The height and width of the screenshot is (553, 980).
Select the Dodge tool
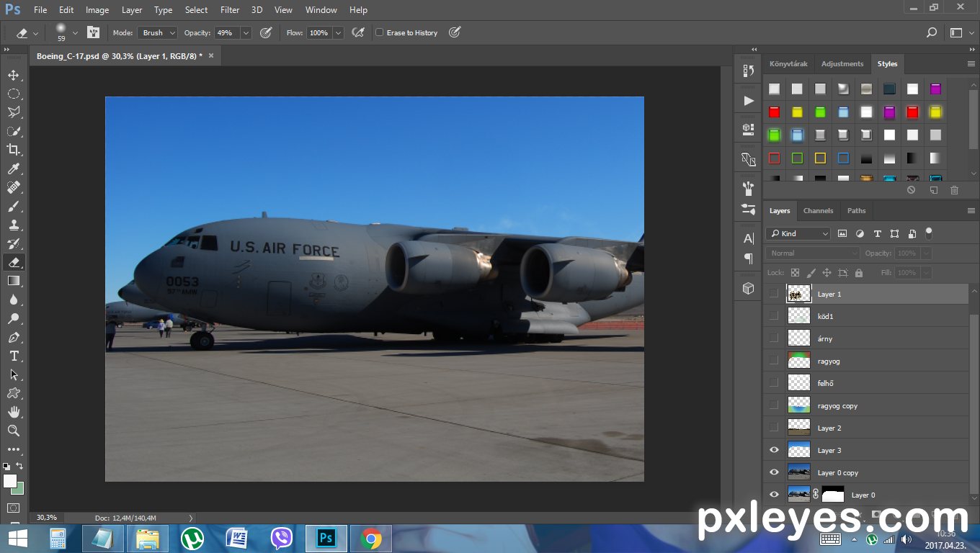click(x=13, y=318)
